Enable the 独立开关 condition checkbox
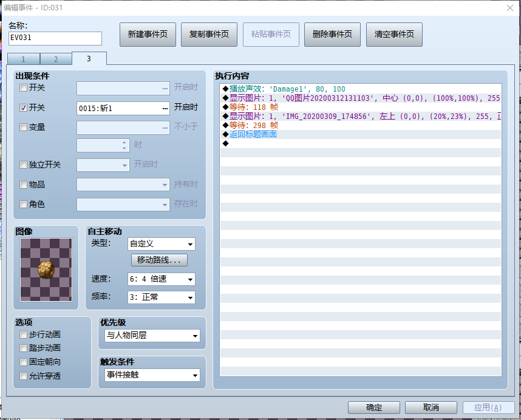This screenshot has height=420, width=521. click(23, 165)
